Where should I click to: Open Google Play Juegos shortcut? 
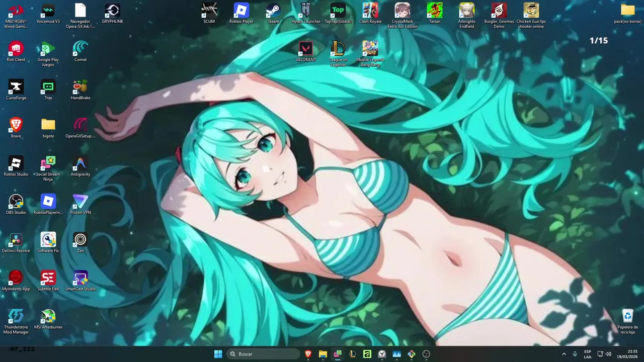tap(48, 54)
